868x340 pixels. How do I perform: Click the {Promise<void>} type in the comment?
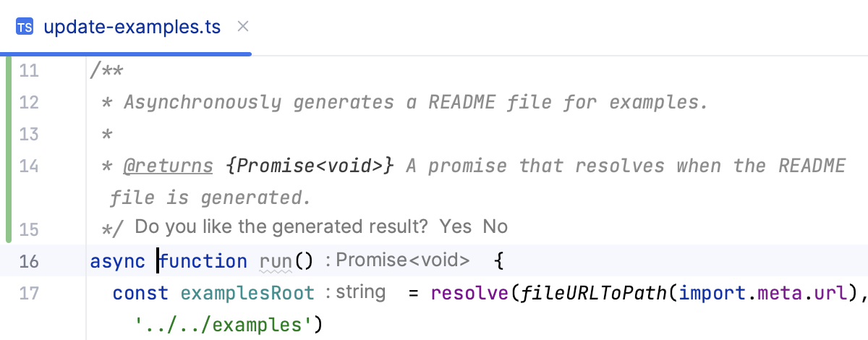pyautogui.click(x=310, y=166)
